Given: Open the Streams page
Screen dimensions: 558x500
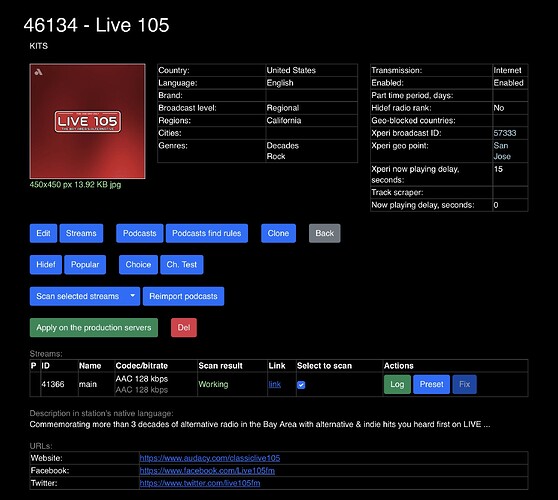Looking at the screenshot, I should point(81,233).
